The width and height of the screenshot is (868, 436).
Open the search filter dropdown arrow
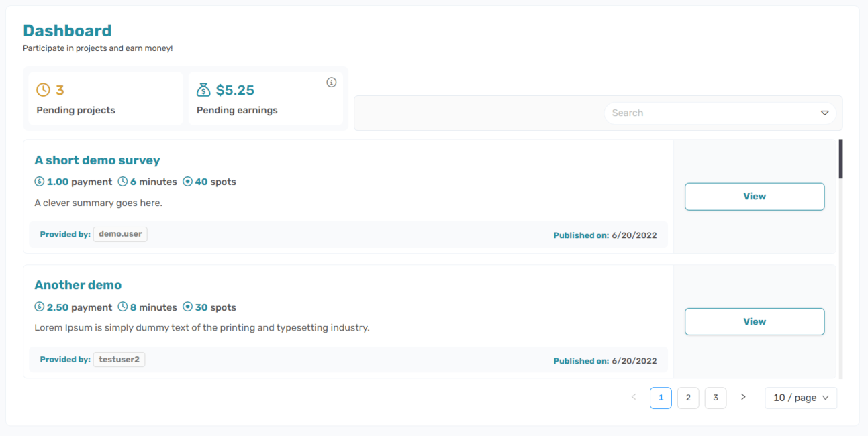tap(825, 113)
